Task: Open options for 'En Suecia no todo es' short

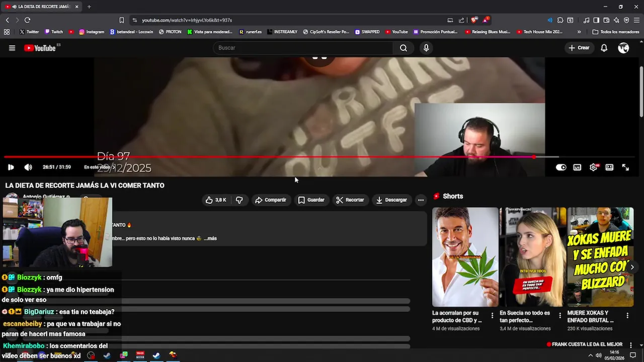Action: (x=560, y=316)
